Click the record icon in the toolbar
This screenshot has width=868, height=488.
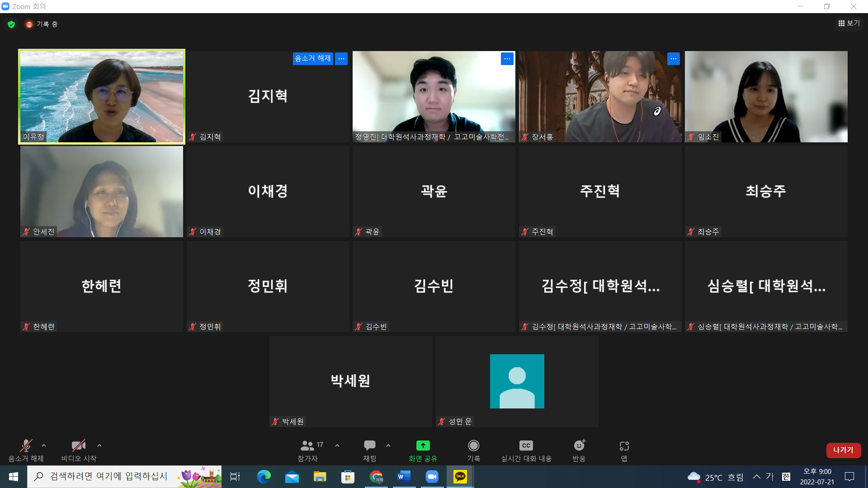coord(473,446)
